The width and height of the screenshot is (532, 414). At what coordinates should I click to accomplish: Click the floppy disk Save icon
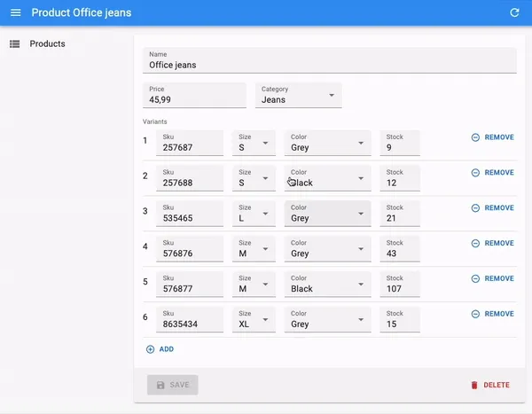160,385
